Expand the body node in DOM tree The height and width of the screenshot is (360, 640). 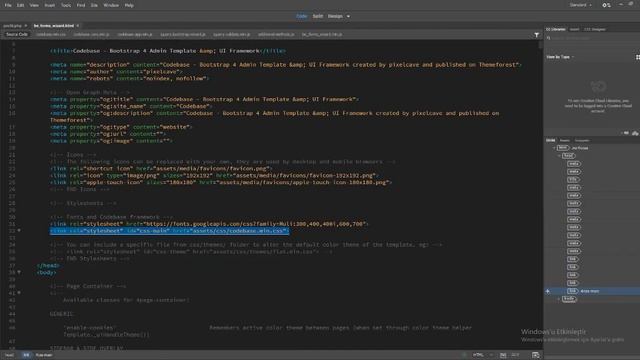coord(559,299)
